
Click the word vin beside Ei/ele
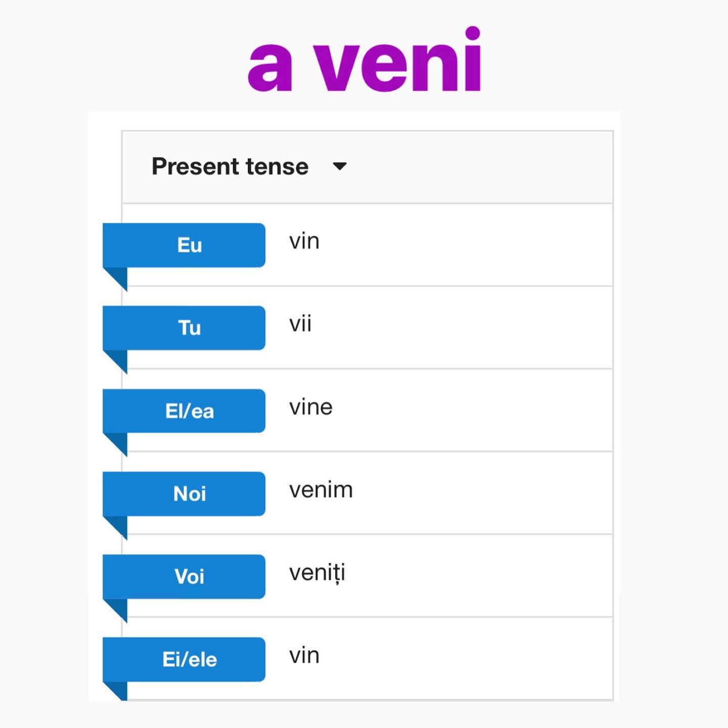tap(304, 656)
